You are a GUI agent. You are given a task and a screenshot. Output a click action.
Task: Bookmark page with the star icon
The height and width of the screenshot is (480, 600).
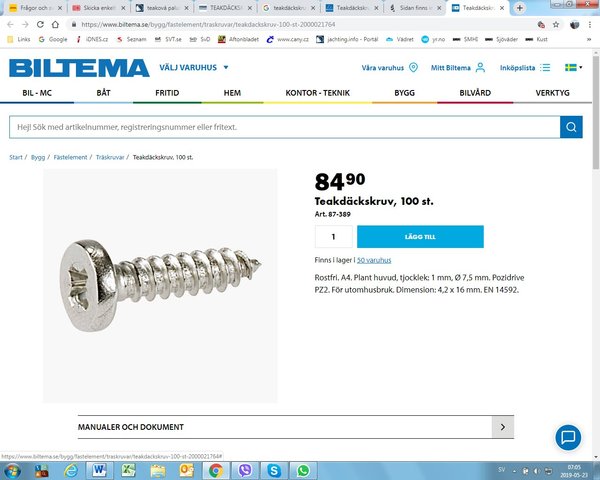tap(556, 24)
